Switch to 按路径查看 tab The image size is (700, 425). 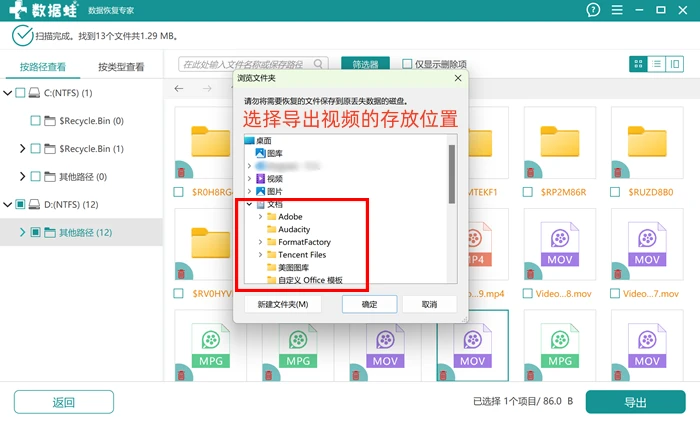tap(42, 67)
